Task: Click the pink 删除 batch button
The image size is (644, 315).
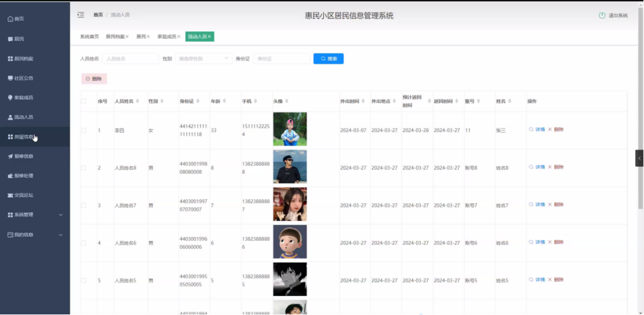Action: (94, 79)
